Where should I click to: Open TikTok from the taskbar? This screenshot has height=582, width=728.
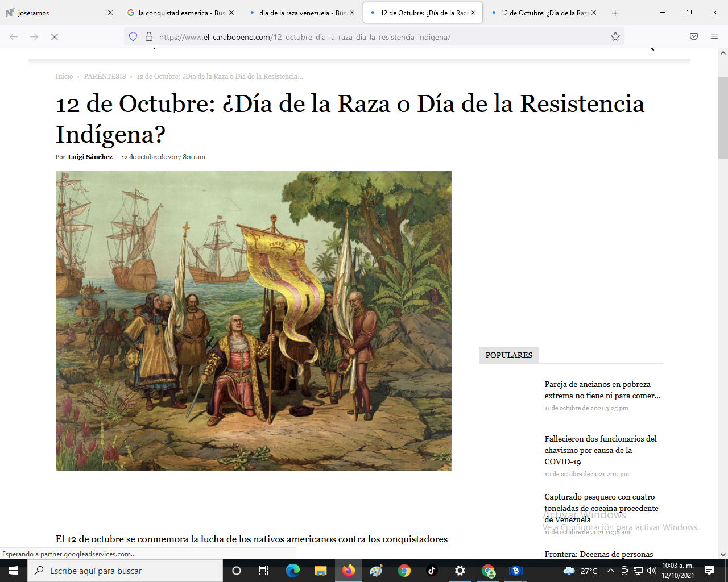coord(432,571)
